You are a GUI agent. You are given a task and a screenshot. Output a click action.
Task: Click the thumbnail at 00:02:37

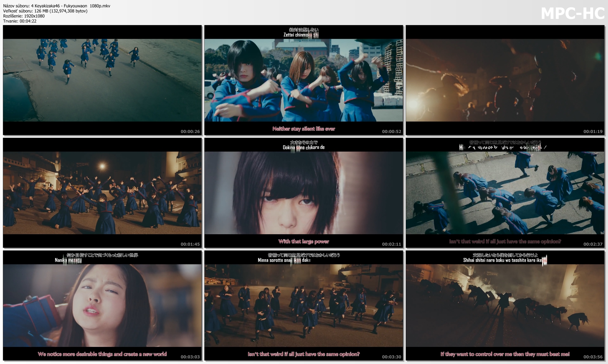click(505, 193)
